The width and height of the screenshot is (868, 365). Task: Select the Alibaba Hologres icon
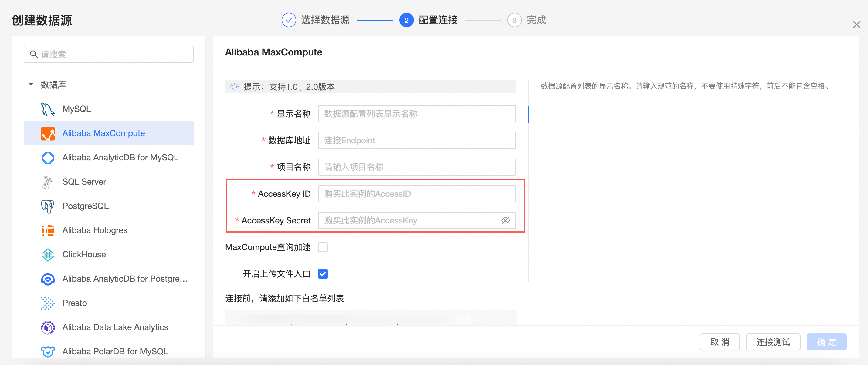coord(48,230)
